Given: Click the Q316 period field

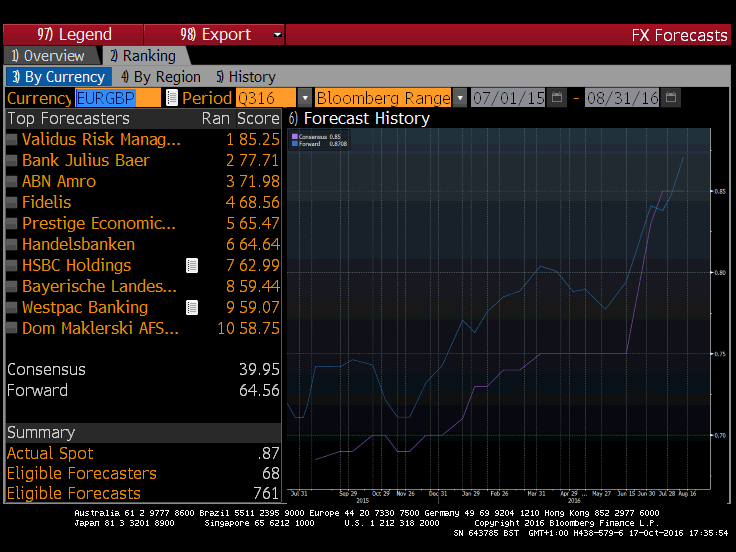Looking at the screenshot, I should coord(266,98).
